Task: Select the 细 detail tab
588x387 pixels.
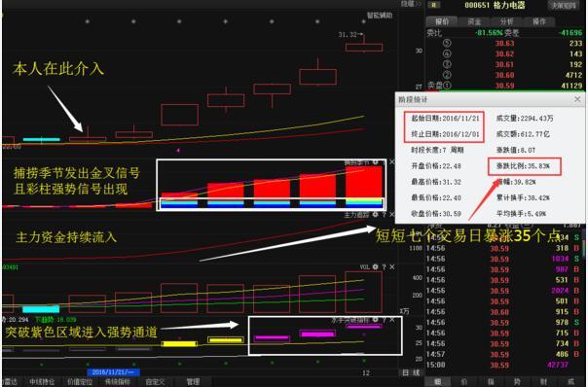Action: click(x=438, y=382)
